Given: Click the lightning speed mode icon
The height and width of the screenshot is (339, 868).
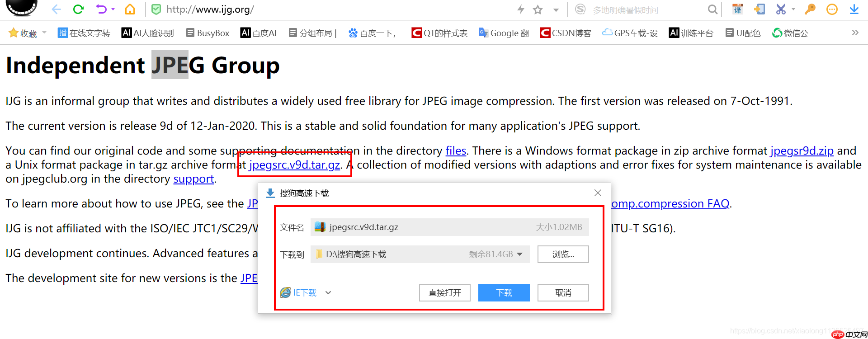Looking at the screenshot, I should click(521, 9).
